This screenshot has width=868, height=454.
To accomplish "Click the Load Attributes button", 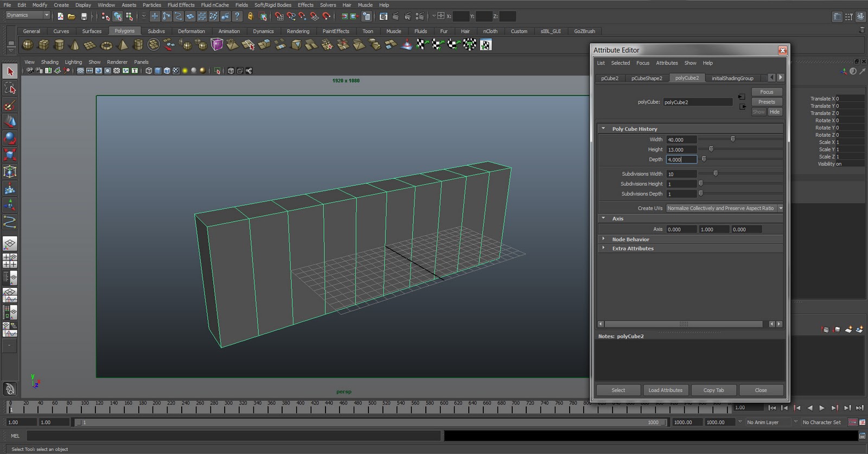I will 665,390.
